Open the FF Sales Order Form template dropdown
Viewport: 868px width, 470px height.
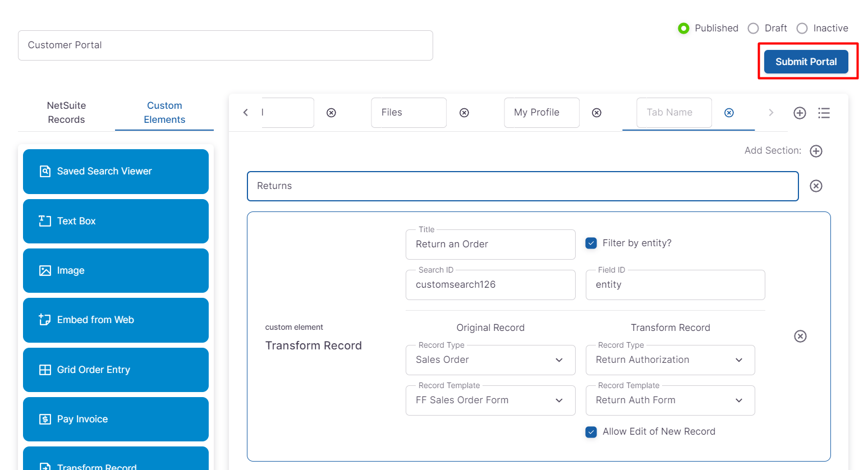[x=490, y=400]
